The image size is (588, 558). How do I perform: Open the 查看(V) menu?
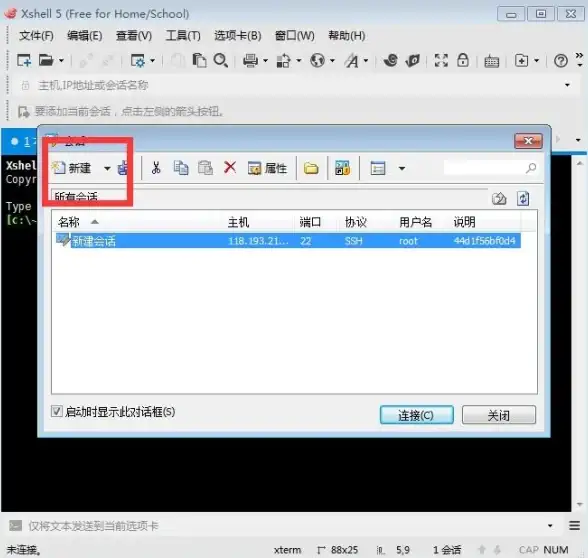coord(134,36)
